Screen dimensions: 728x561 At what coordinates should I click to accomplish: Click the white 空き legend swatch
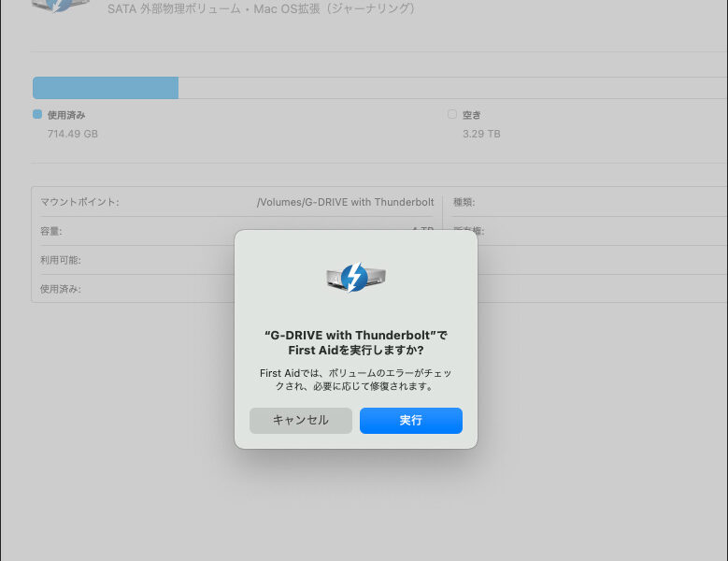click(x=452, y=114)
